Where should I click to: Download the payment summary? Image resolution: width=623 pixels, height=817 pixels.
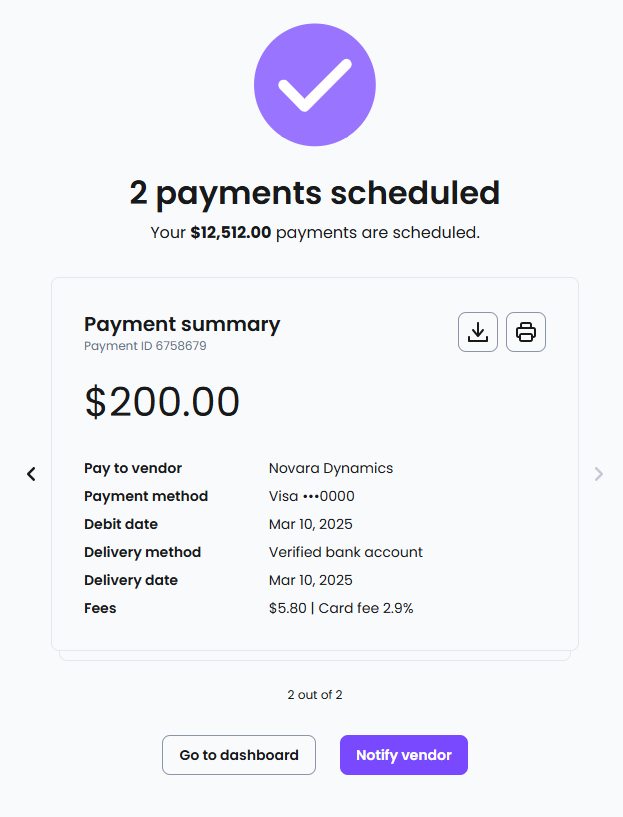pyautogui.click(x=478, y=332)
